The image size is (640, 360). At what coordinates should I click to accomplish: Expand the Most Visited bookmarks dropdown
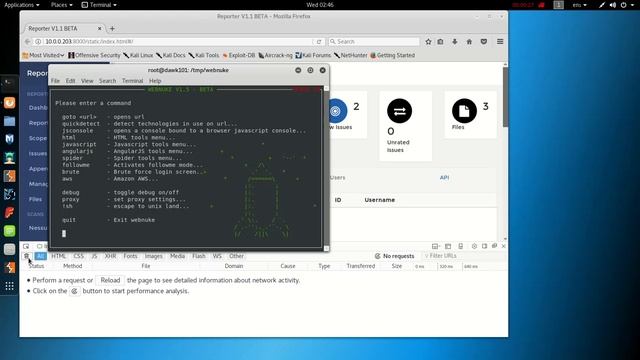(x=43, y=55)
